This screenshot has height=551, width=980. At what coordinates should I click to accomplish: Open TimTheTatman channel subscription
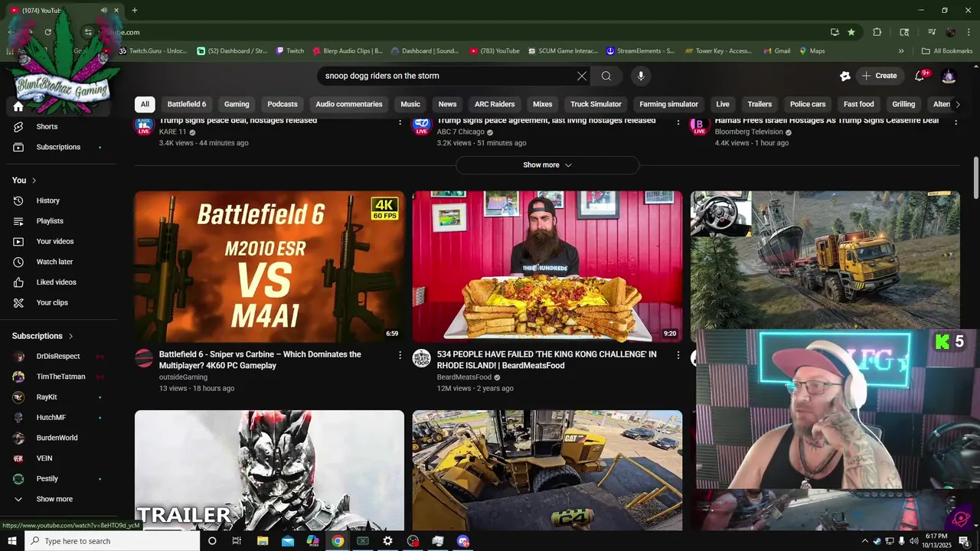coord(61,377)
